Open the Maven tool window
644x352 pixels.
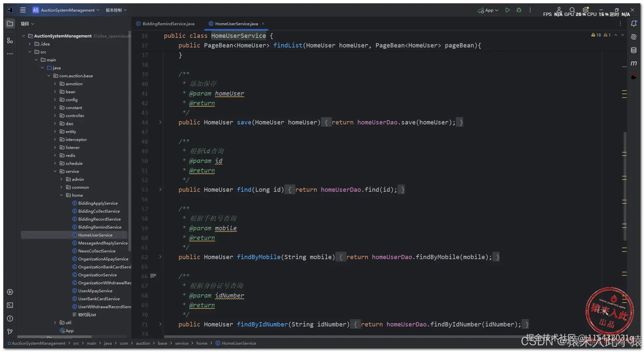click(x=634, y=63)
